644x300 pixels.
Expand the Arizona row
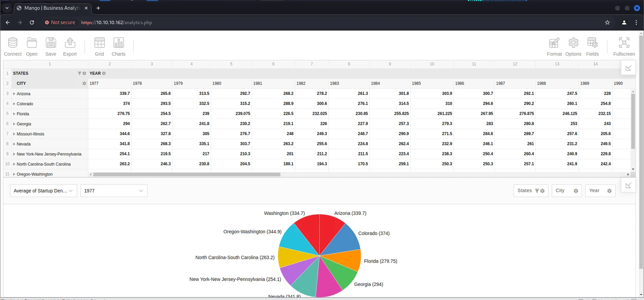[x=14, y=94]
